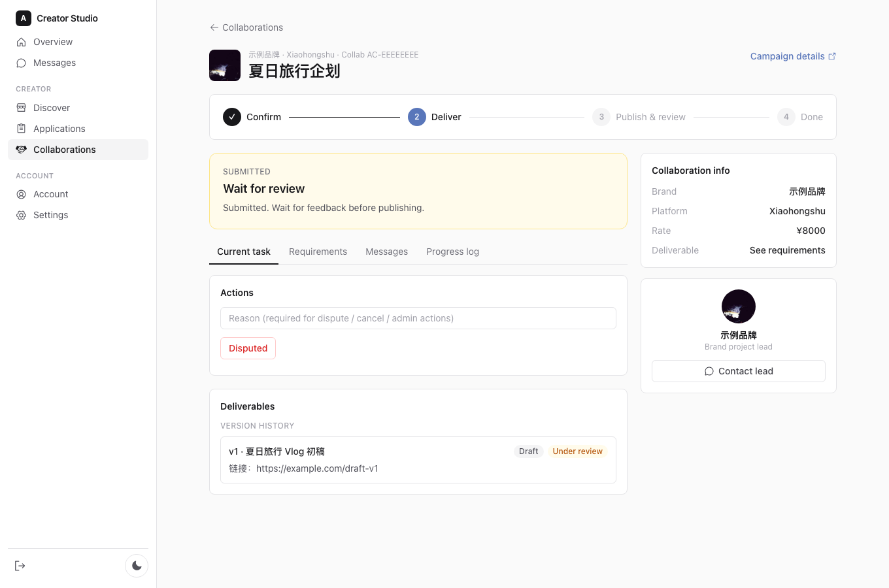Screen dimensions: 889x588
Task: Click the Confirm step checkmark circle
Action: [x=232, y=117]
